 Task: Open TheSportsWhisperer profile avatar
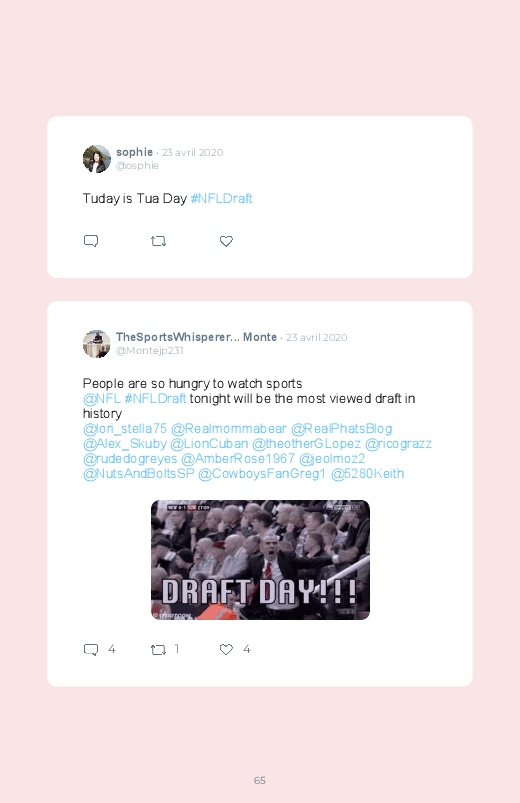click(x=97, y=344)
